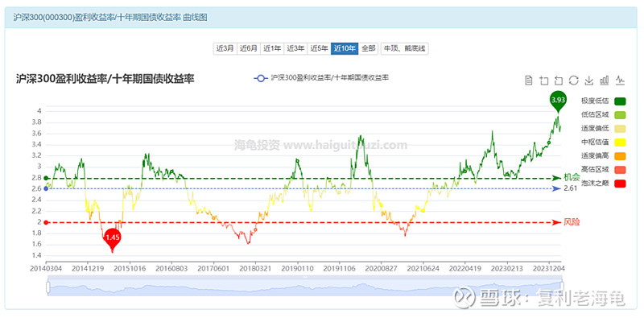Image resolution: width=644 pixels, height=318 pixels.
Task: Click the y-axis value 3.6
Action: [x=37, y=134]
